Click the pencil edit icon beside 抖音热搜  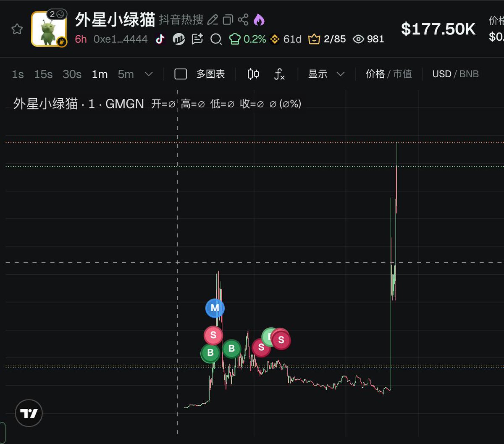(x=213, y=19)
